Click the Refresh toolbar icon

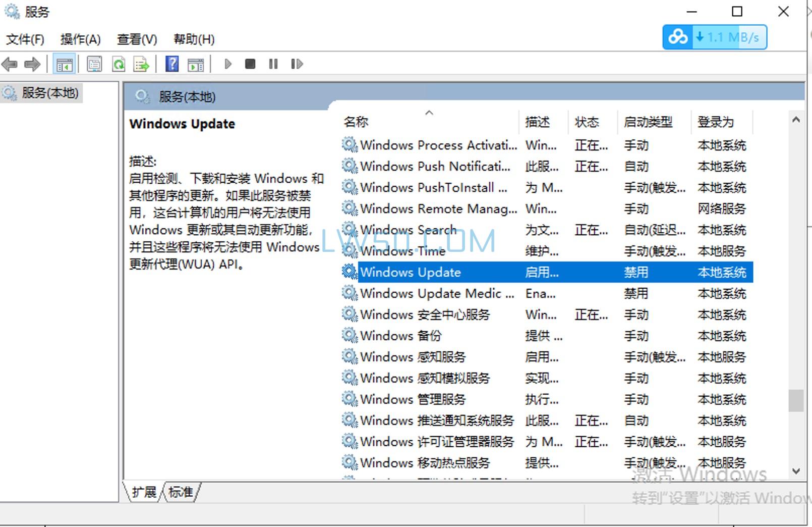[119, 64]
